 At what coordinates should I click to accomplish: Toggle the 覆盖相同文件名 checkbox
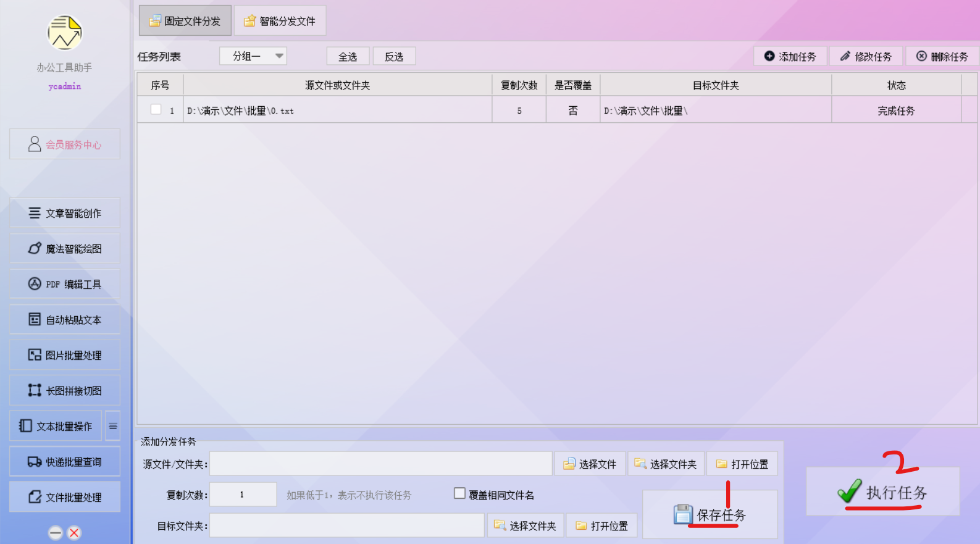point(459,493)
